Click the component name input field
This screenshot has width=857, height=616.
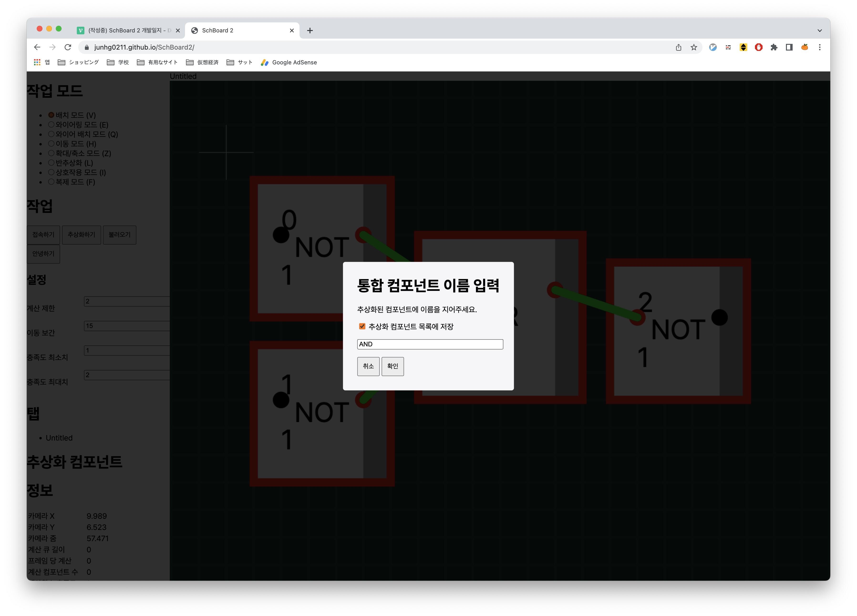(x=430, y=344)
